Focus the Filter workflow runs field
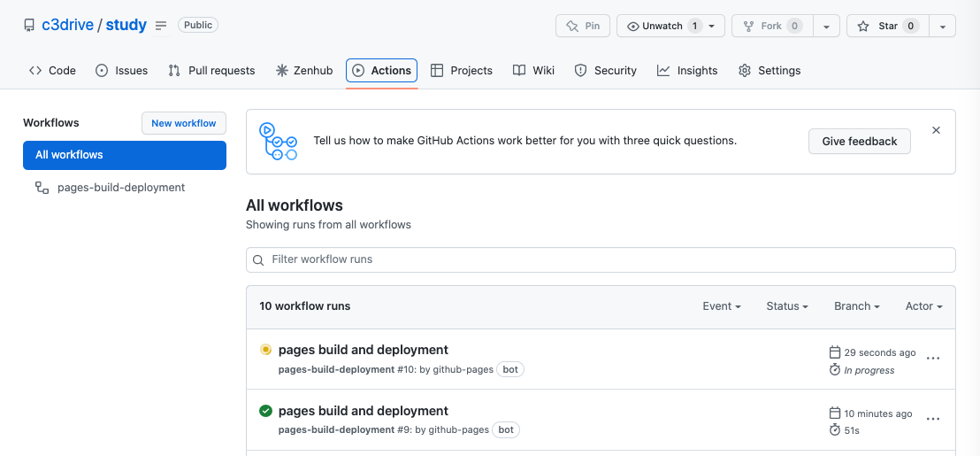This screenshot has height=456, width=980. [x=601, y=259]
